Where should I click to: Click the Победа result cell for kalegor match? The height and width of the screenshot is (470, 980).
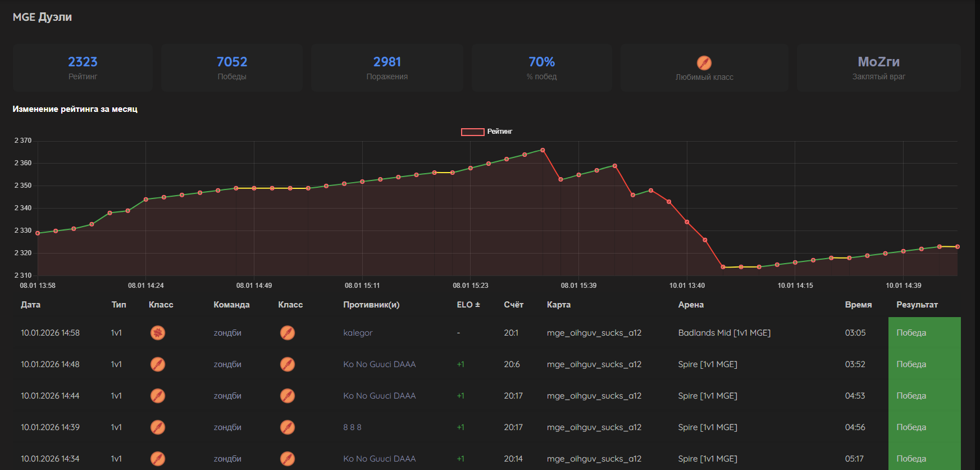click(x=924, y=333)
